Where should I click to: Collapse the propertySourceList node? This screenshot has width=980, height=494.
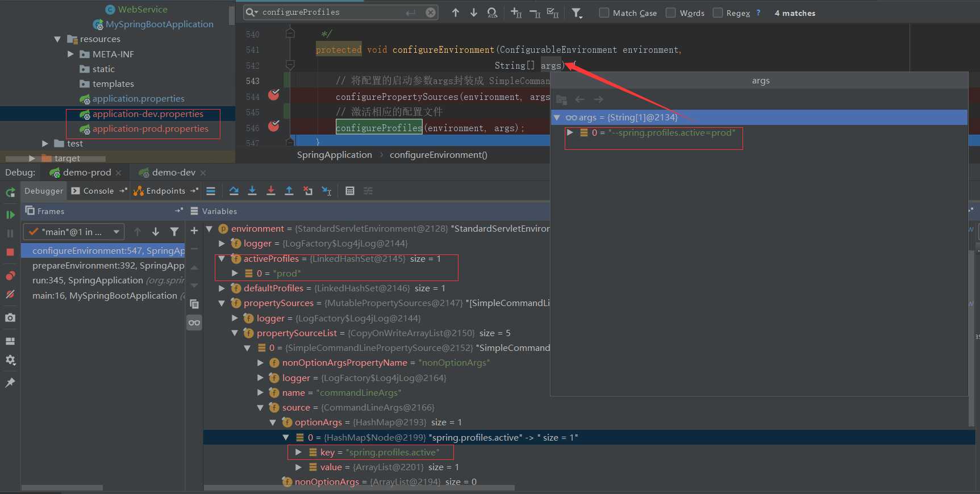pos(235,333)
